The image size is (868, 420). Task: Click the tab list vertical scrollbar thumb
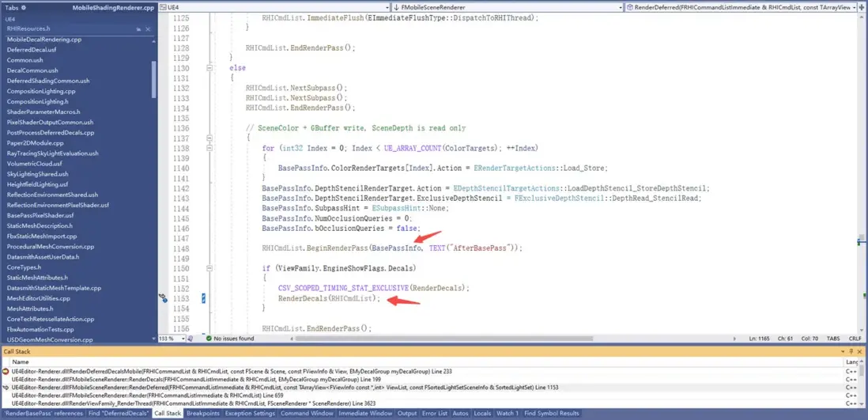click(154, 81)
